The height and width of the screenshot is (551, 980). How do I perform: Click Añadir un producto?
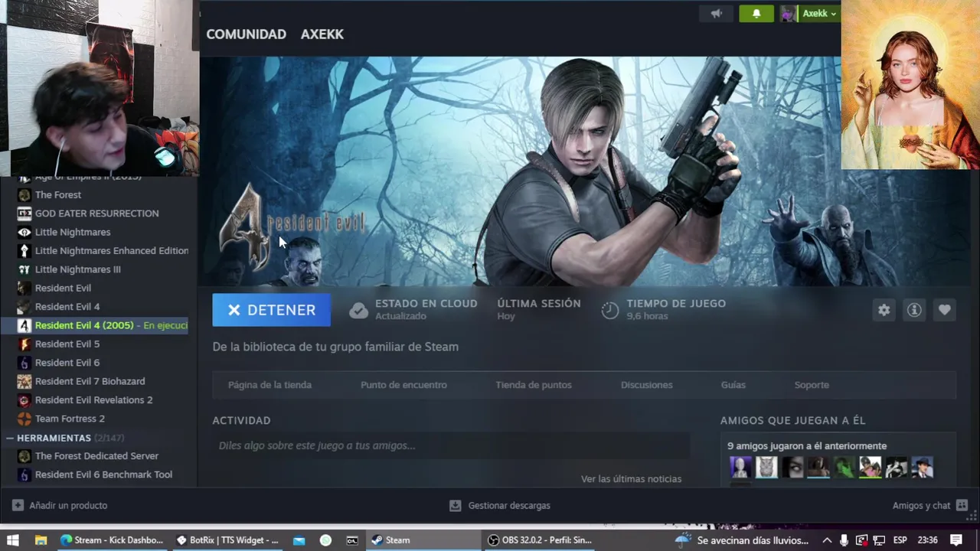(x=60, y=505)
